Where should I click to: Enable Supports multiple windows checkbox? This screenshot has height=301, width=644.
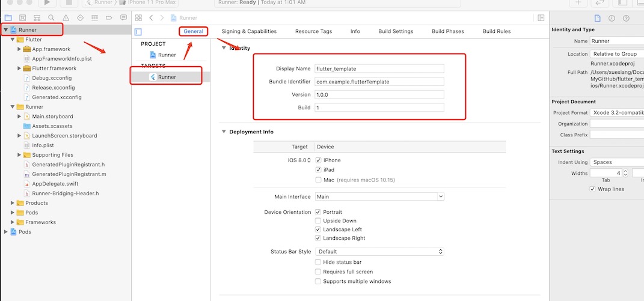tap(318, 282)
